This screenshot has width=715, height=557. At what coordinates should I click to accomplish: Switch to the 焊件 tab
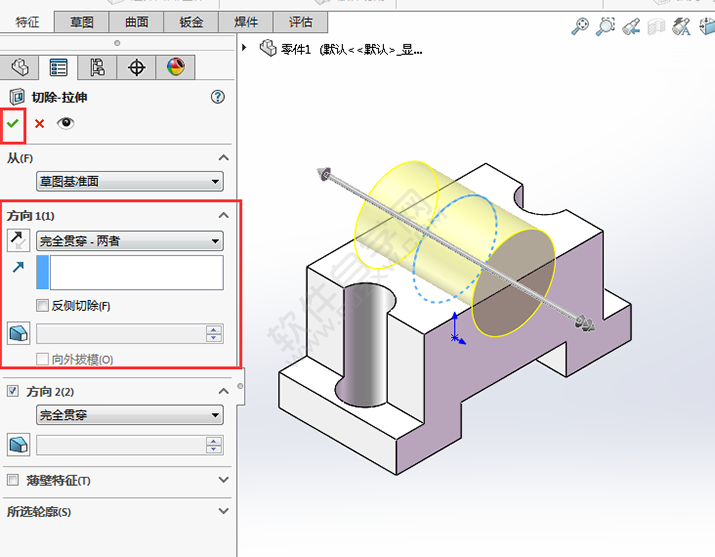(x=246, y=22)
